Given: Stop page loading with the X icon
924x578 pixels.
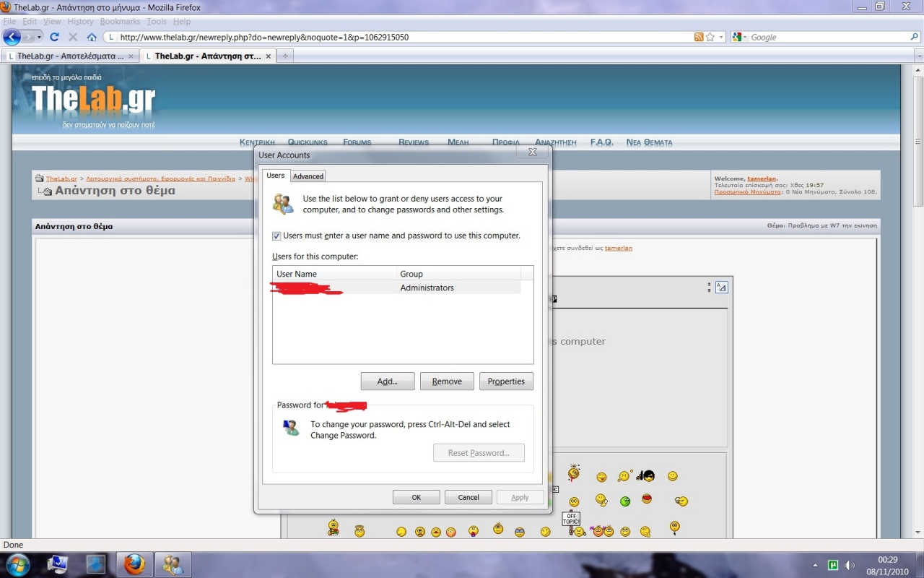Looking at the screenshot, I should (73, 37).
